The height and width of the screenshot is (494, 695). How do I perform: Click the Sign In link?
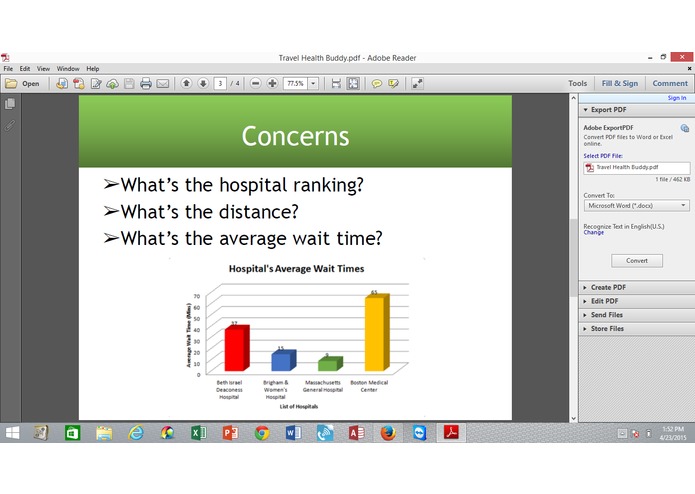point(677,98)
